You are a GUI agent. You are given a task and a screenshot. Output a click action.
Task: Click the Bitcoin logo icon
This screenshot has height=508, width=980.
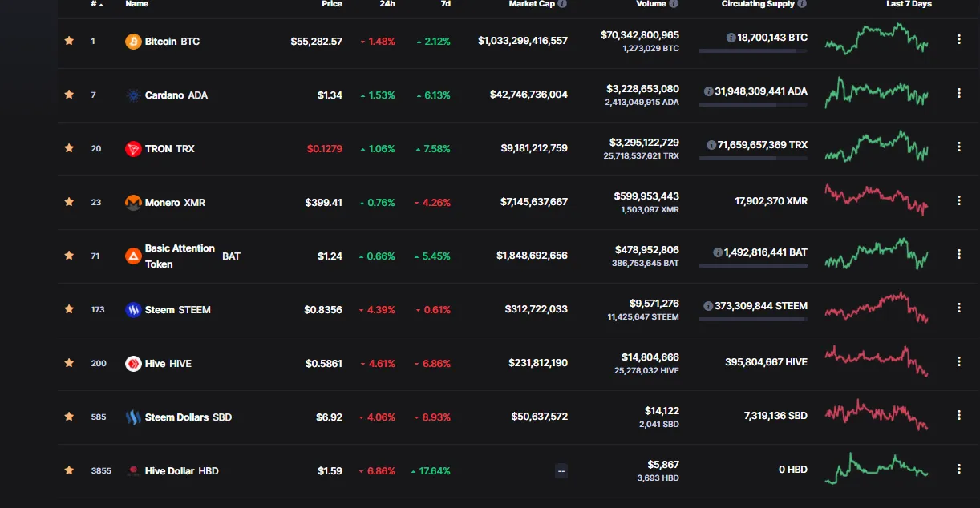(133, 42)
